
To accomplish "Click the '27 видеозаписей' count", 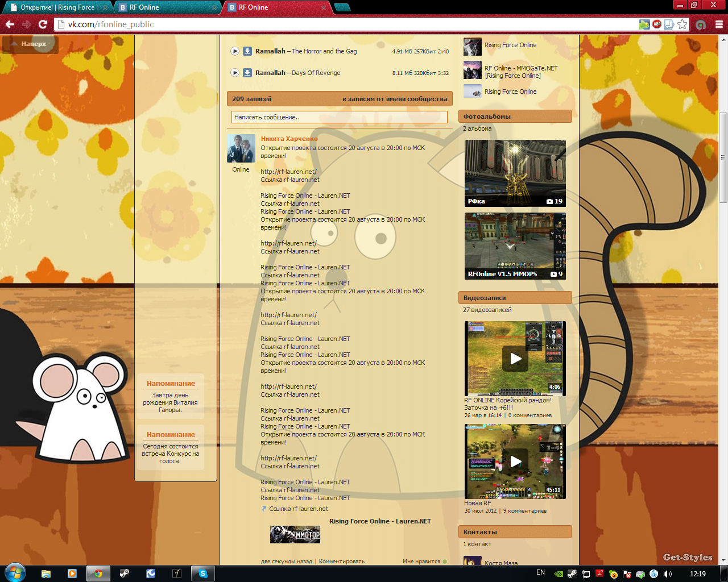I will 487,310.
